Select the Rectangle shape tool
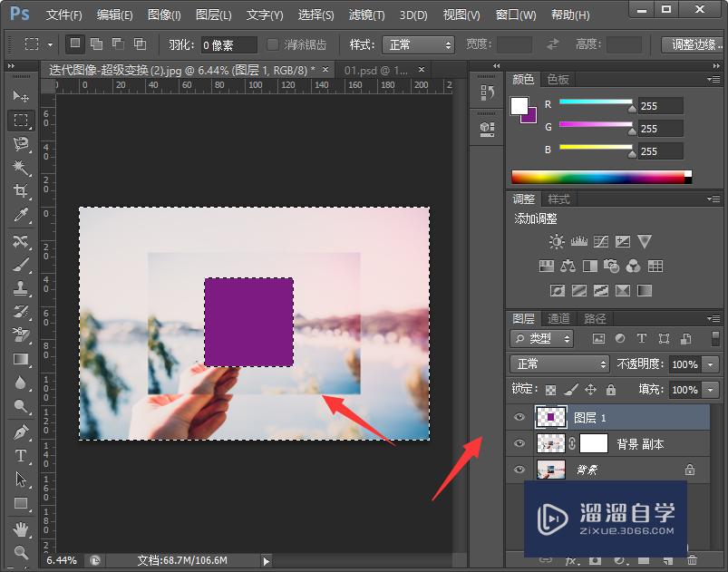Image resolution: width=728 pixels, height=572 pixels. pos(21,503)
